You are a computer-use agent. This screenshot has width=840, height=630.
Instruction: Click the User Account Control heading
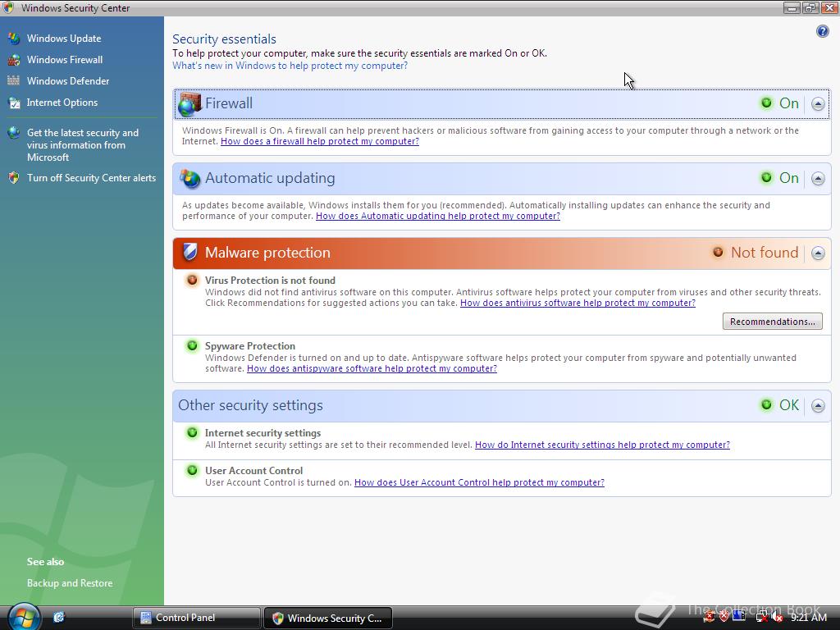coord(254,471)
